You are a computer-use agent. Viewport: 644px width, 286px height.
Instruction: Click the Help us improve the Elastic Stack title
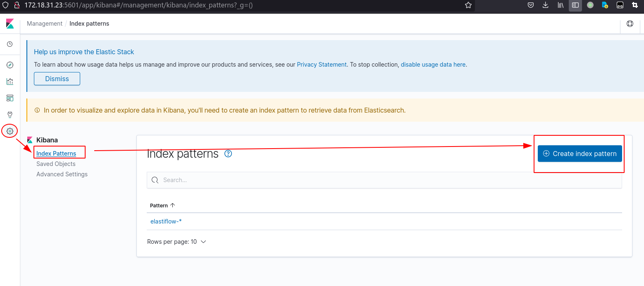84,52
